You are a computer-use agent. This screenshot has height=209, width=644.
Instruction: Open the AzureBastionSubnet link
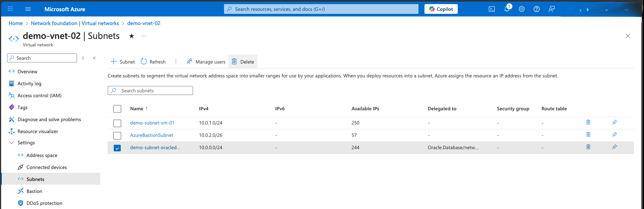coord(152,135)
